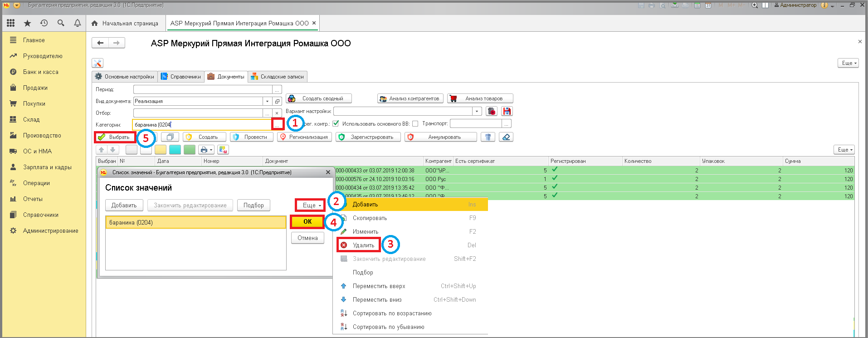The image size is (868, 338).
Task: Click the Forward navigation arrow
Action: click(117, 43)
